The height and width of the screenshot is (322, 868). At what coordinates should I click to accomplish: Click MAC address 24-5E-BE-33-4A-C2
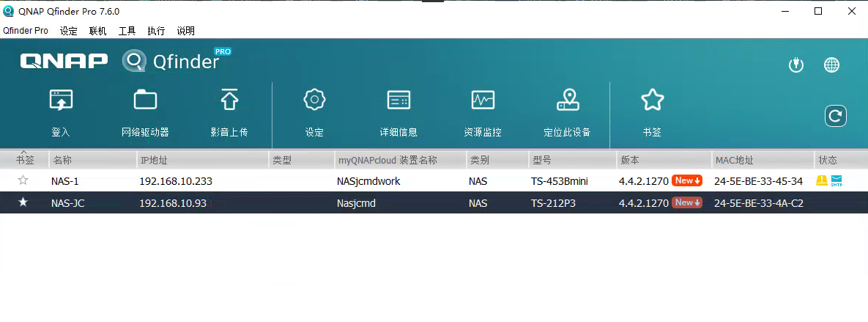click(x=759, y=203)
